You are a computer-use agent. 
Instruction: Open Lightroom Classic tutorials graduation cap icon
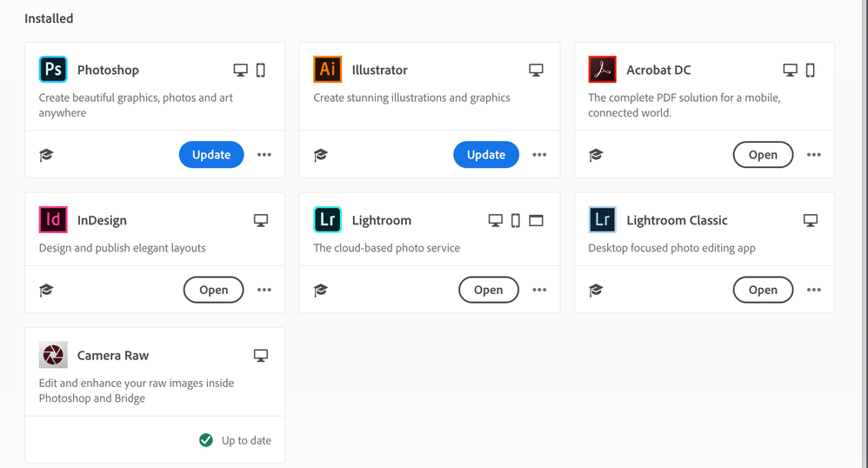pyautogui.click(x=596, y=290)
